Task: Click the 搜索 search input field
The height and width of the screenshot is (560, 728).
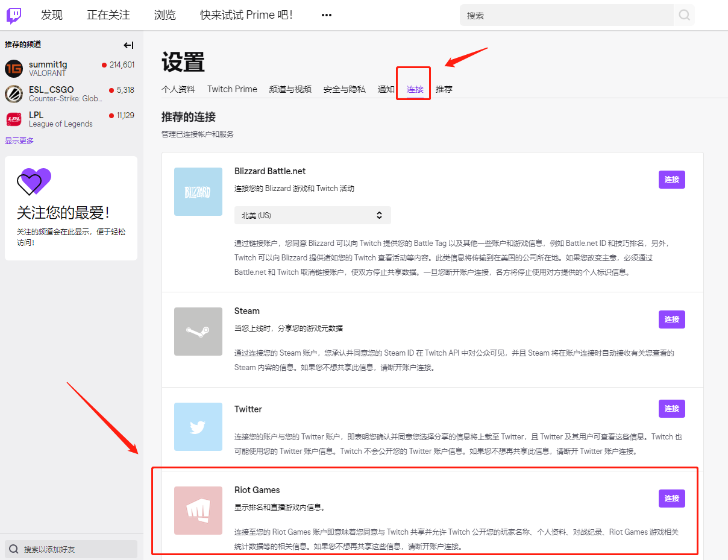Action: click(566, 14)
